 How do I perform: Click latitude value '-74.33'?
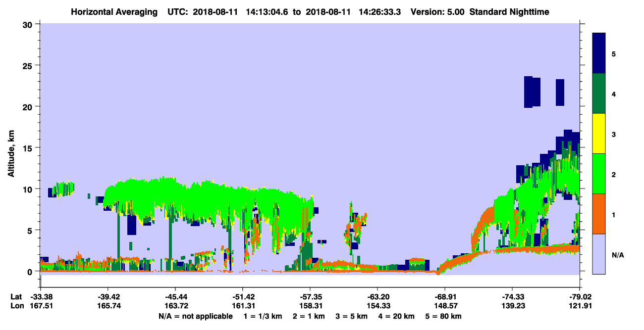click(x=512, y=297)
